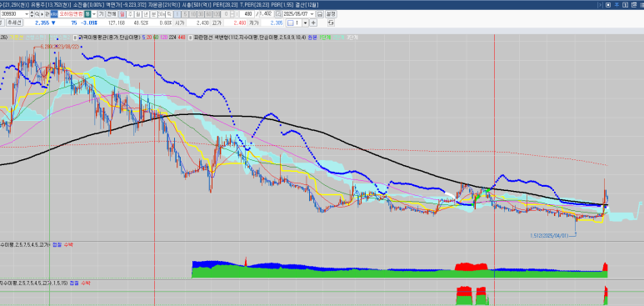644x306 pixels.
Task: Toggle the 일 daily period button
Action: 122,14
